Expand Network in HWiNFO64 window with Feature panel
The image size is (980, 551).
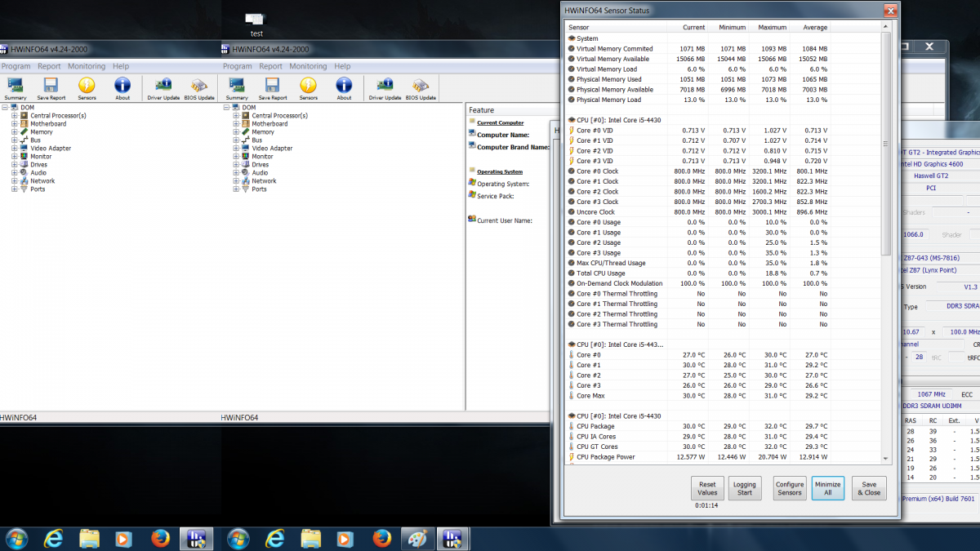click(x=236, y=181)
